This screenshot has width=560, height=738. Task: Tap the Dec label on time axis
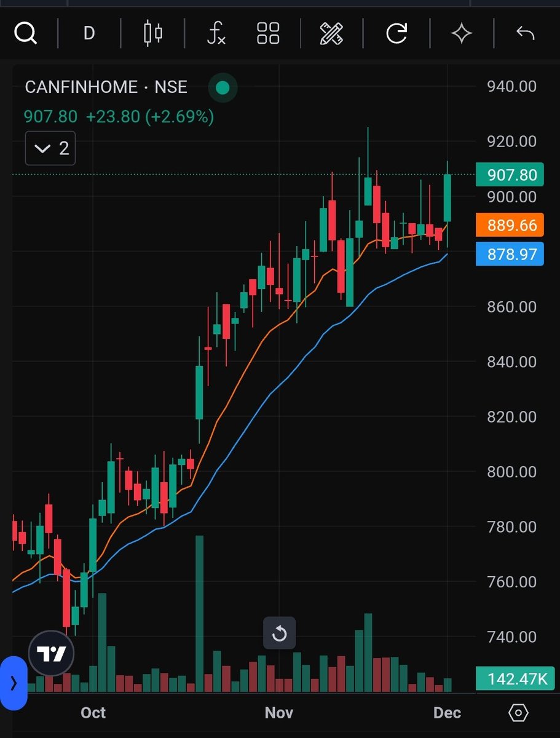pos(447,713)
